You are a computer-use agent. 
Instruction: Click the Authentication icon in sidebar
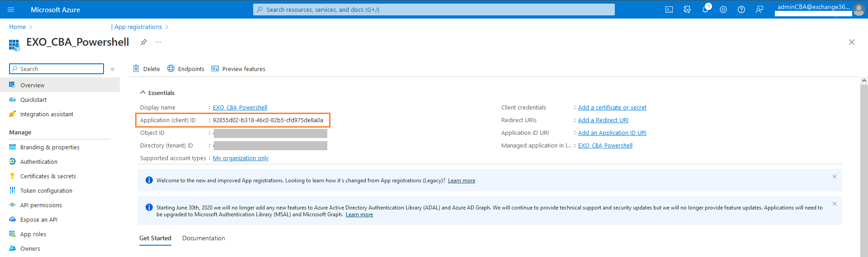(12, 162)
